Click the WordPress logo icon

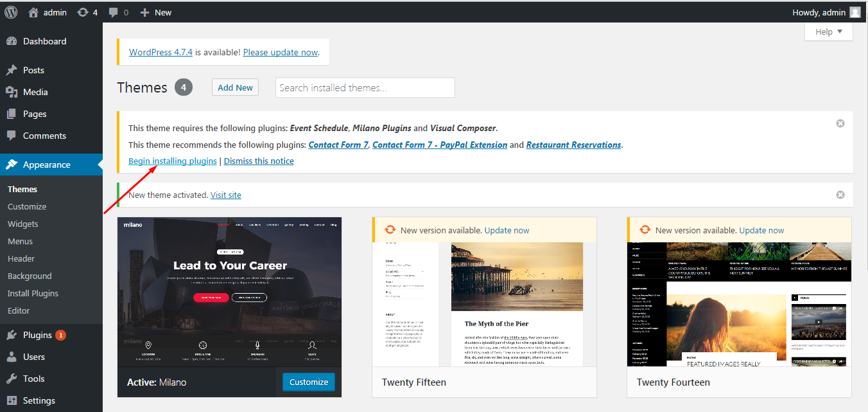(11, 12)
